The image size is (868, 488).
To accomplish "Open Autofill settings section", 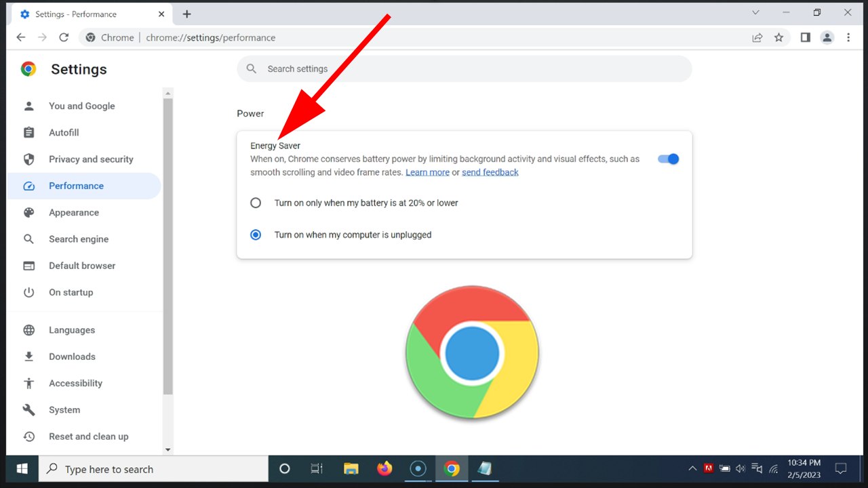I will [64, 133].
